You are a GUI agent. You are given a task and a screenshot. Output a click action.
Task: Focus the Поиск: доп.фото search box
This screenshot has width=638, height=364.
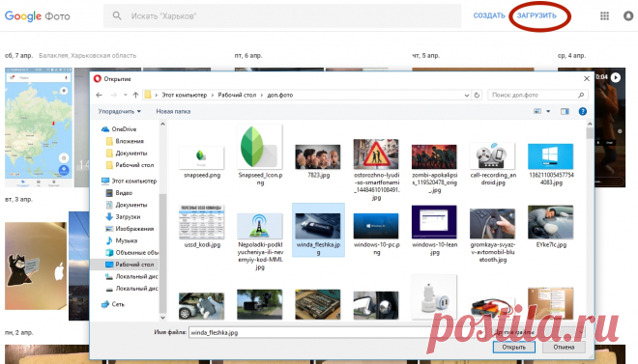click(x=537, y=95)
